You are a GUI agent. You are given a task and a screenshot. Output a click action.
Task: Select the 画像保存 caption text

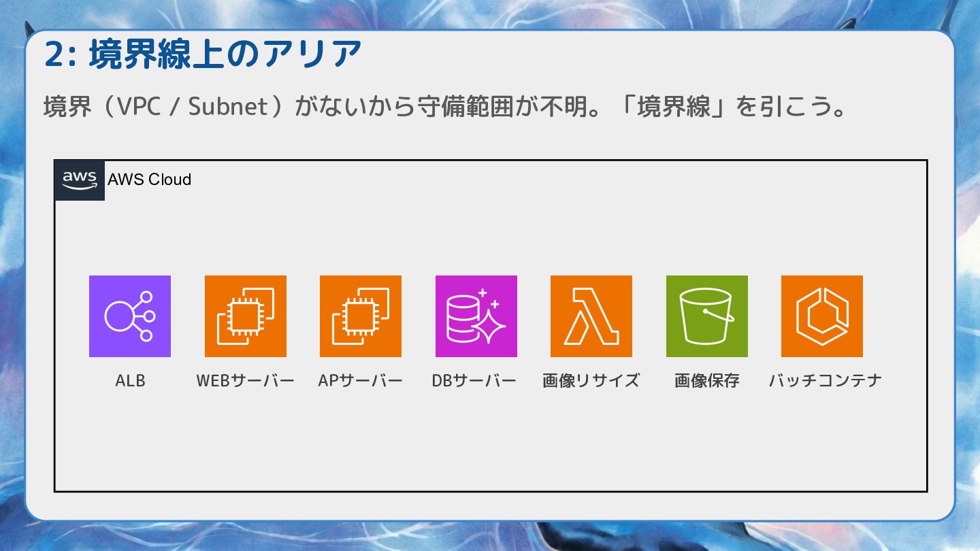[x=706, y=381]
